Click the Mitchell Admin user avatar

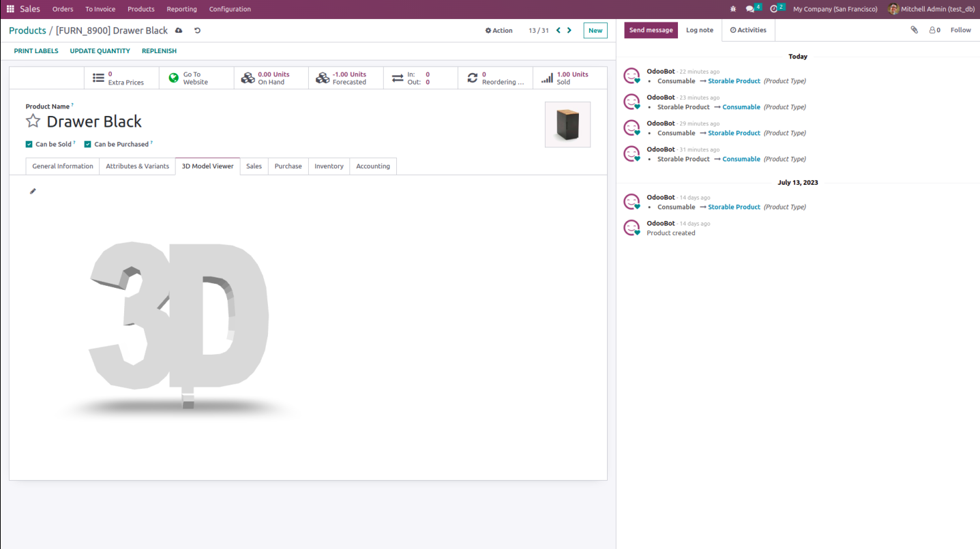[x=893, y=9]
